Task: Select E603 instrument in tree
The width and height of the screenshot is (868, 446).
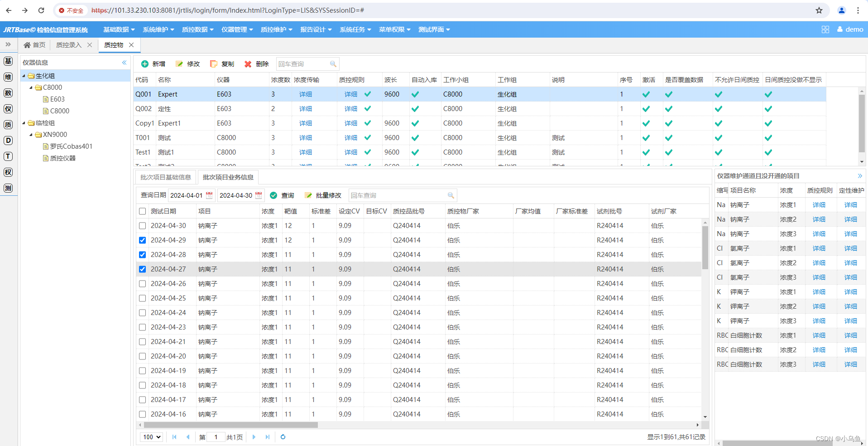Action: tap(57, 99)
